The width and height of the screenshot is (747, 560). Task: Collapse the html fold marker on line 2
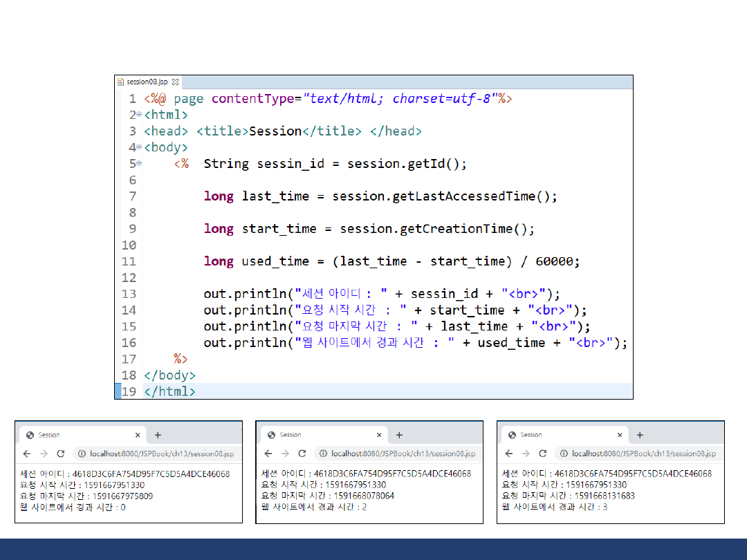pyautogui.click(x=139, y=115)
